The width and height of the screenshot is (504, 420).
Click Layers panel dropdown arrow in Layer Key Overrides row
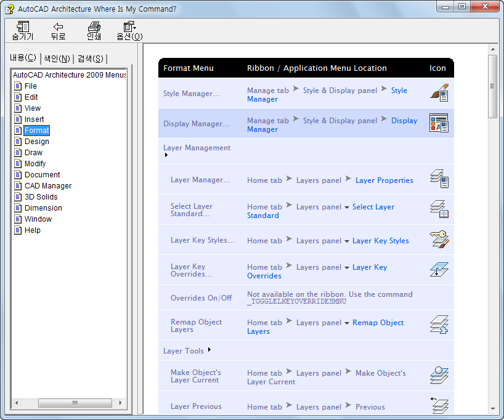[x=347, y=268]
